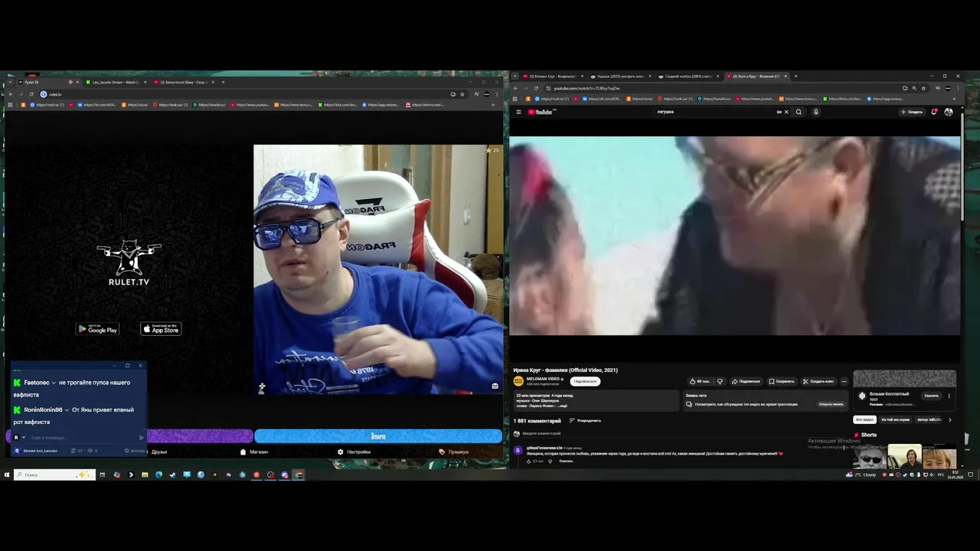Viewport: 980px width, 551px height.
Task: Open YouTube notifications bell
Action: point(934,112)
